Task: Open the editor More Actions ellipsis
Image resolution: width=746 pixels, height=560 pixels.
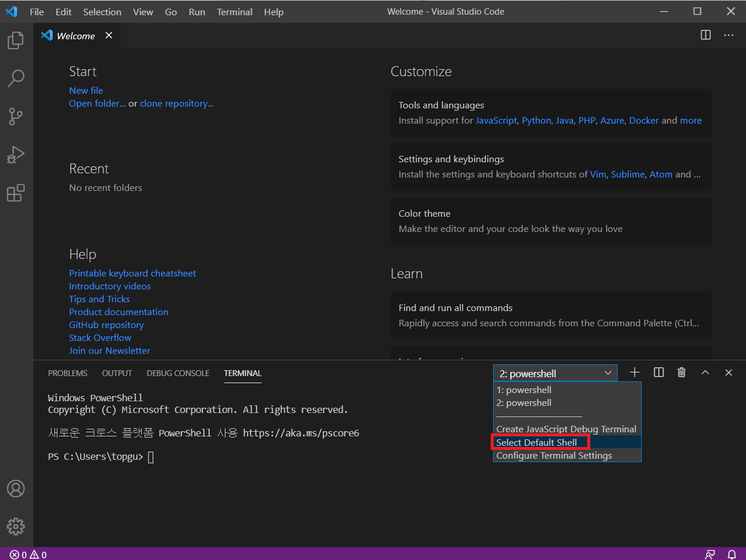Action: pyautogui.click(x=728, y=35)
